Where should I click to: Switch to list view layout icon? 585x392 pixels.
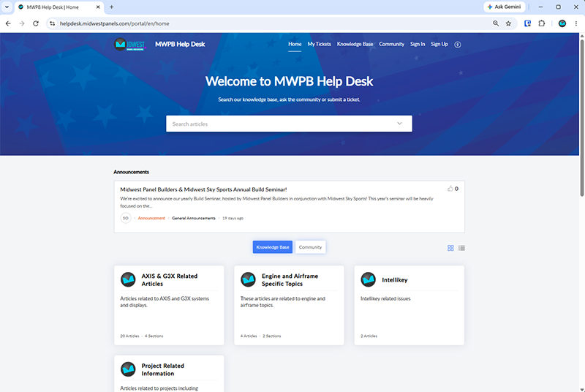461,248
